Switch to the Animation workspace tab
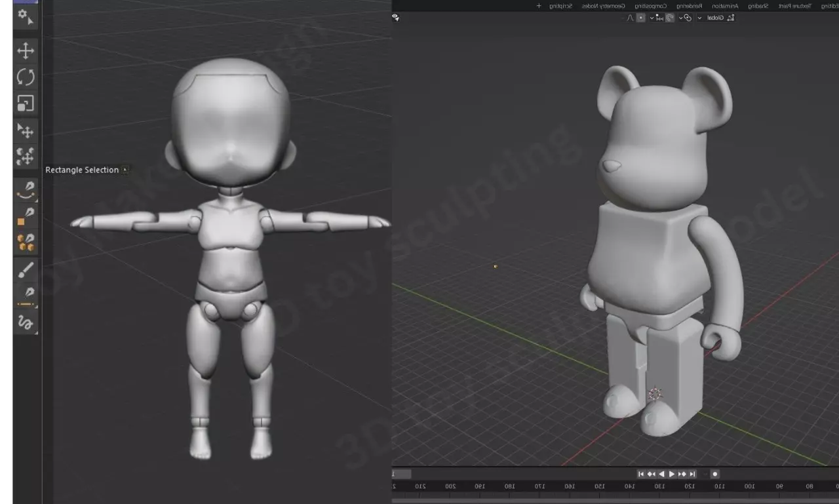Viewport: 839px width, 504px height. [x=726, y=6]
